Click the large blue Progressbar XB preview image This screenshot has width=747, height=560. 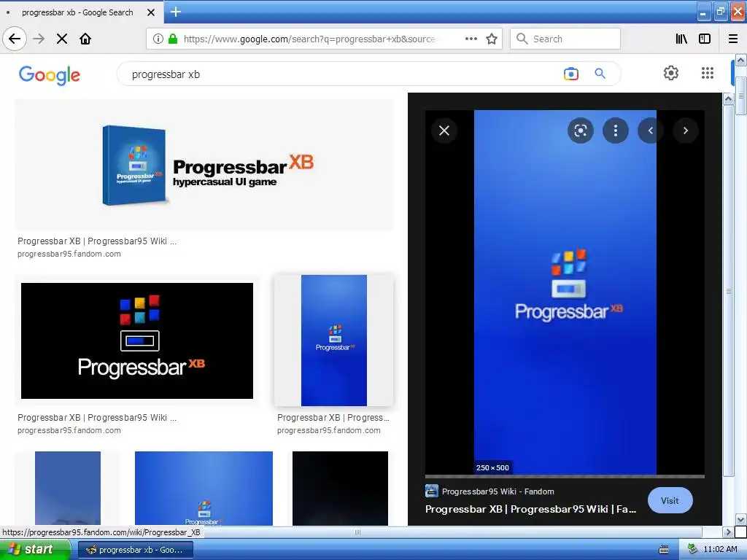(565, 292)
